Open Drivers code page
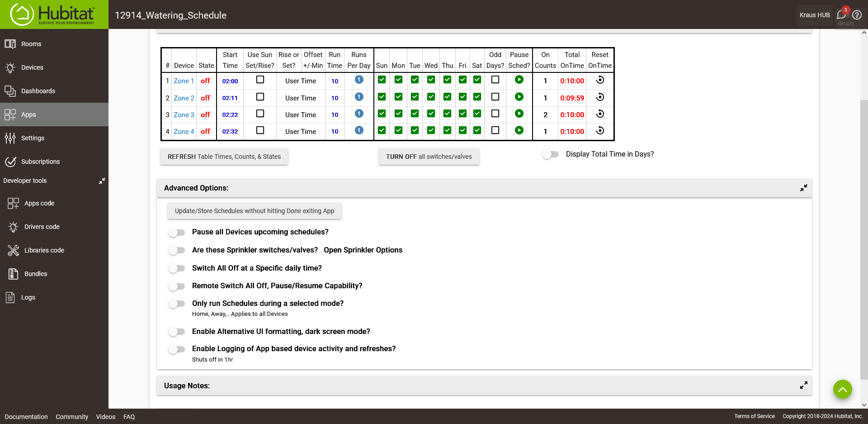 coord(54,227)
